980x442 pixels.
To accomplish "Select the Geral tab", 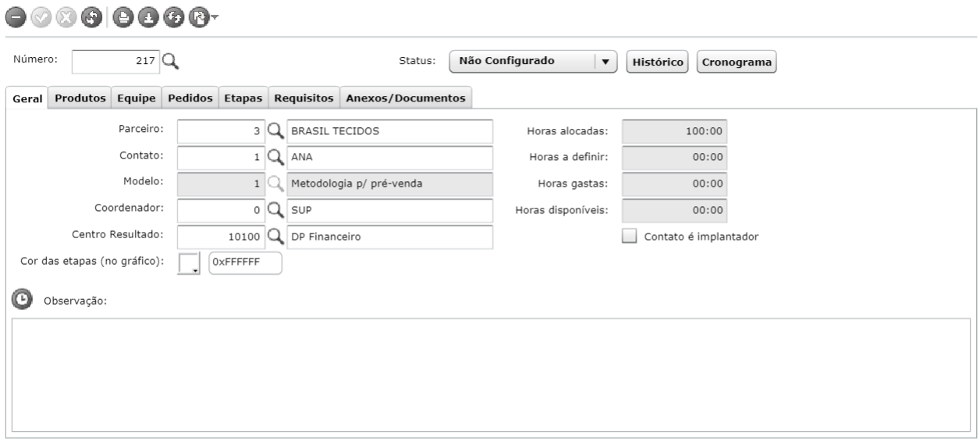I will pos(27,98).
